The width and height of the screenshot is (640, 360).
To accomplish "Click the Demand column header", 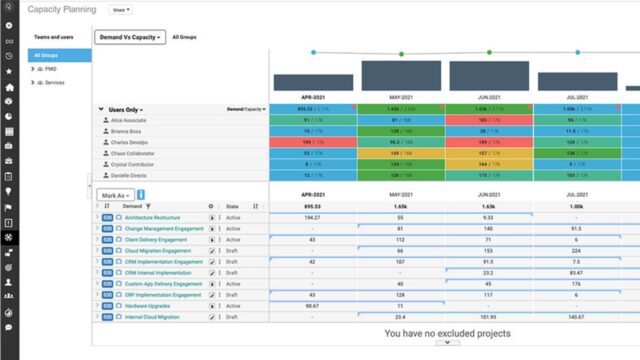I will (x=132, y=207).
